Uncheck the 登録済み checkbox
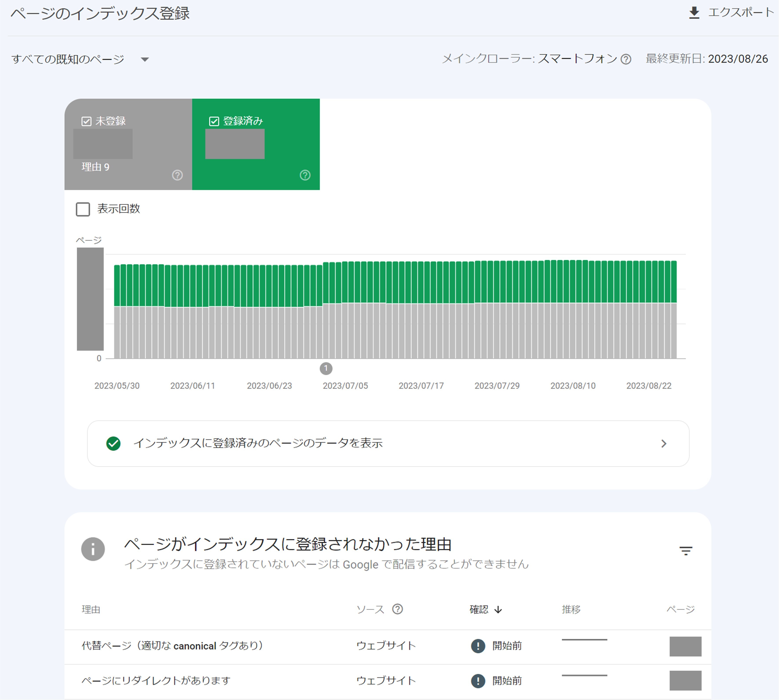The width and height of the screenshot is (779, 700). point(214,121)
